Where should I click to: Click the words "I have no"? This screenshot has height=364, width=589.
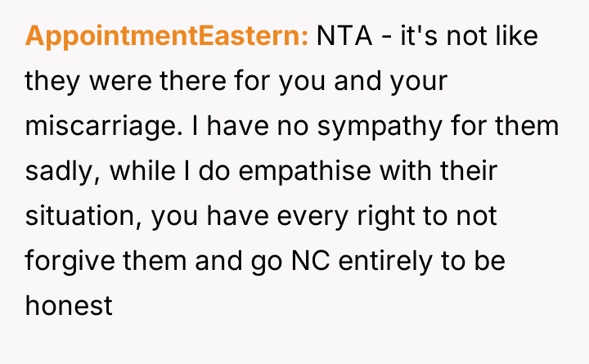[246, 127]
